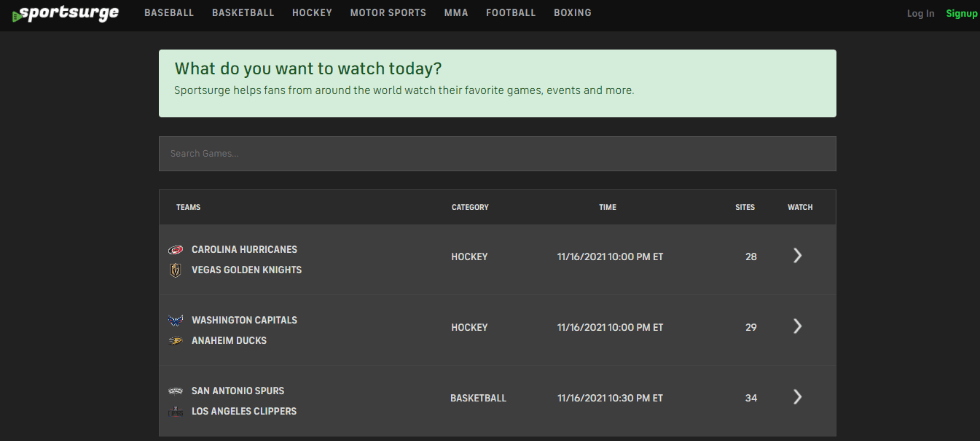Click the Anaheim Ducks team logo
This screenshot has width=980, height=441.
tap(176, 341)
